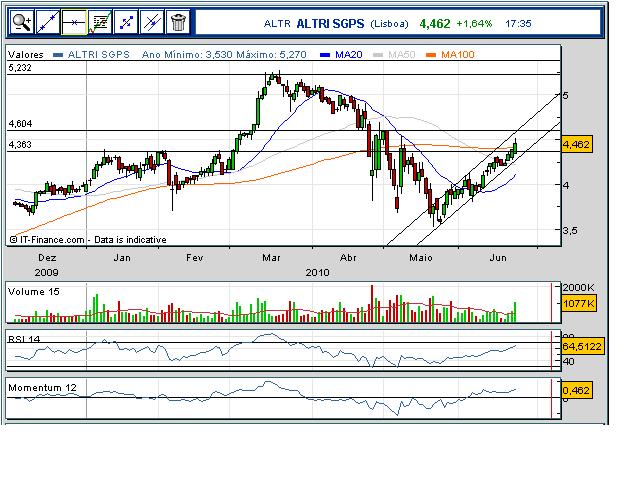The image size is (640, 480).
Task: Select the zoom magnifier tool
Action: 22,22
